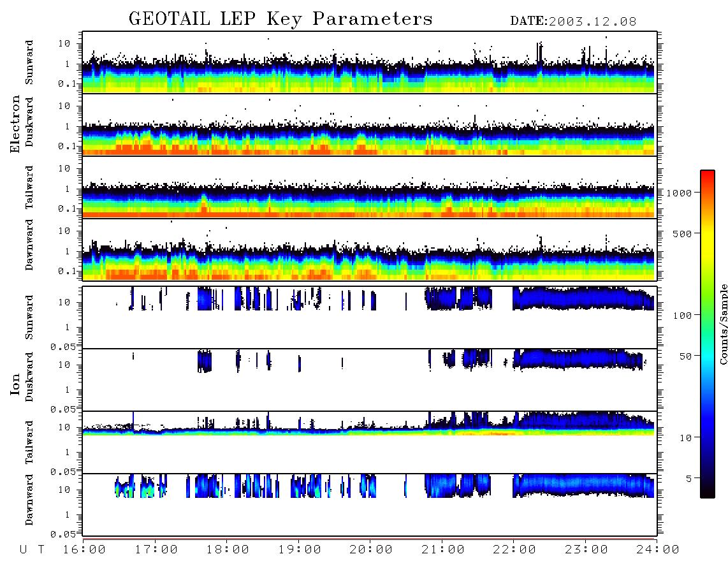Click the "1" tick on Ion Duskward axis
728x561 pixels.
[68, 390]
